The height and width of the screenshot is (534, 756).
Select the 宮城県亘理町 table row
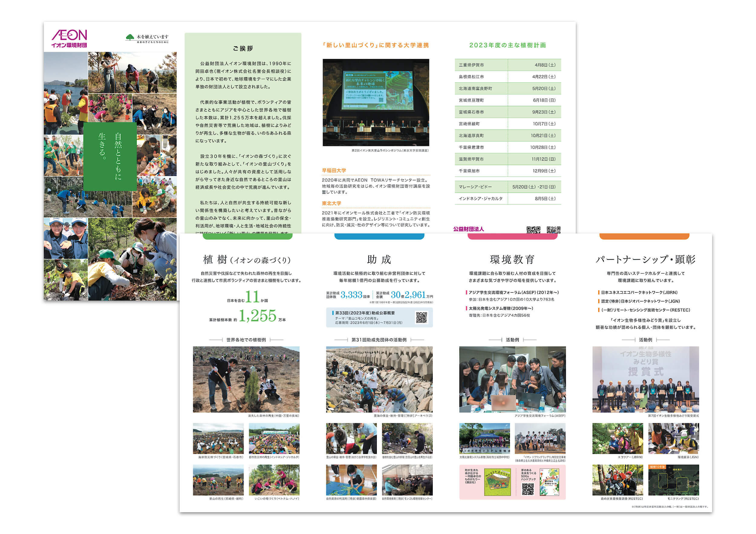[508, 100]
